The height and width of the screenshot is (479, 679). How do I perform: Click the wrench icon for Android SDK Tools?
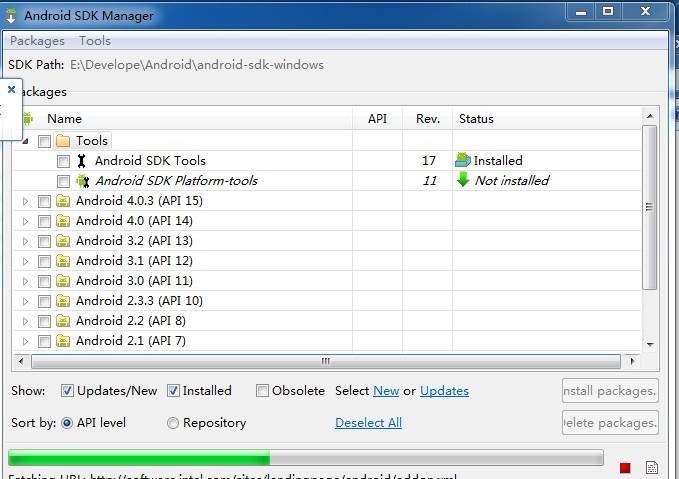tap(82, 161)
